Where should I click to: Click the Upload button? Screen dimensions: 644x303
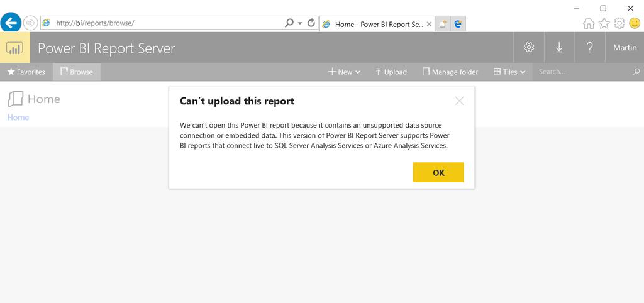[x=391, y=72]
